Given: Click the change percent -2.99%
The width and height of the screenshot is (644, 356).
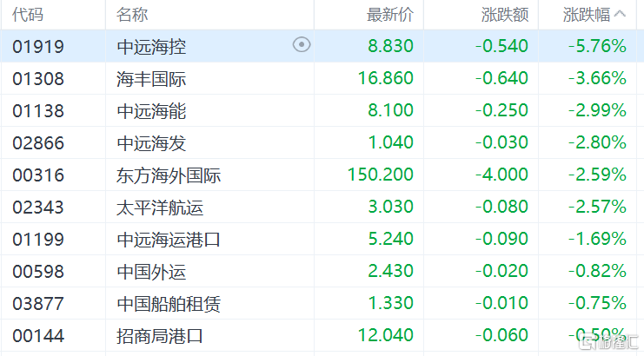Looking at the screenshot, I should coord(597,110).
